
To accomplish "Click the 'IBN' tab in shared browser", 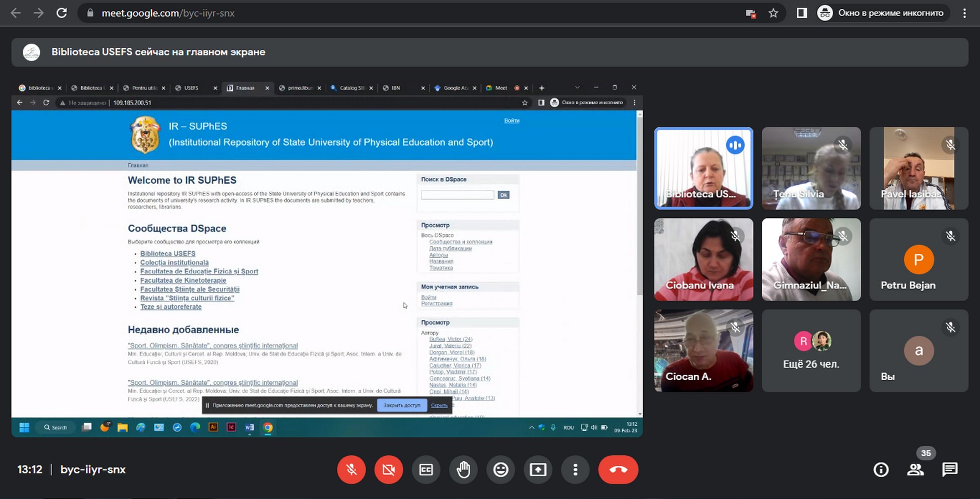I will pos(403,88).
